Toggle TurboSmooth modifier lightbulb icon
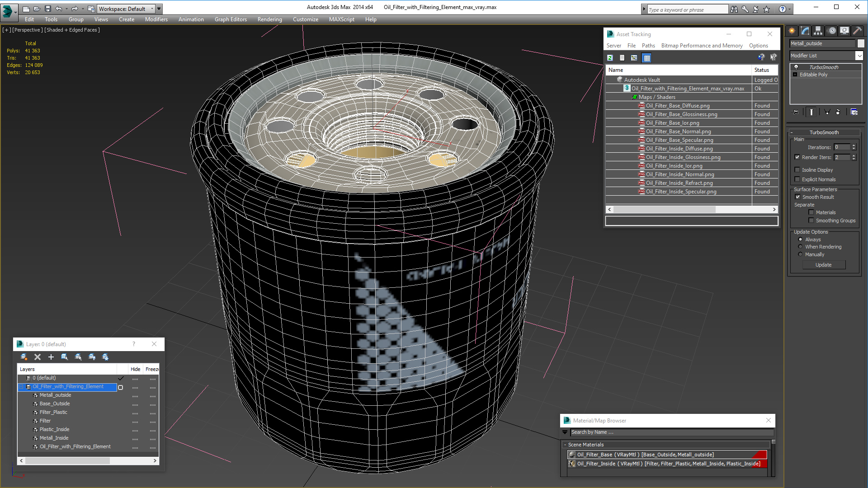 coord(796,67)
